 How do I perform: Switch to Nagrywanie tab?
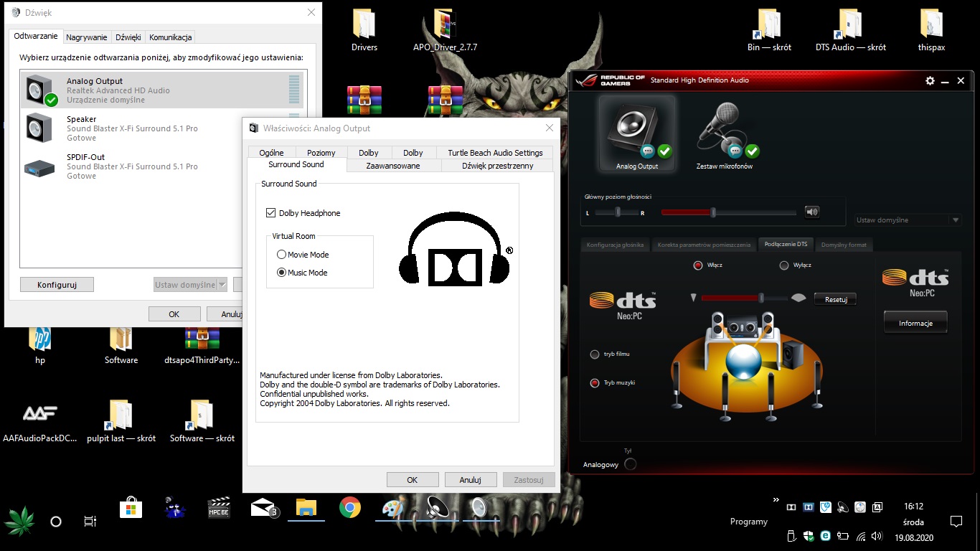[87, 37]
